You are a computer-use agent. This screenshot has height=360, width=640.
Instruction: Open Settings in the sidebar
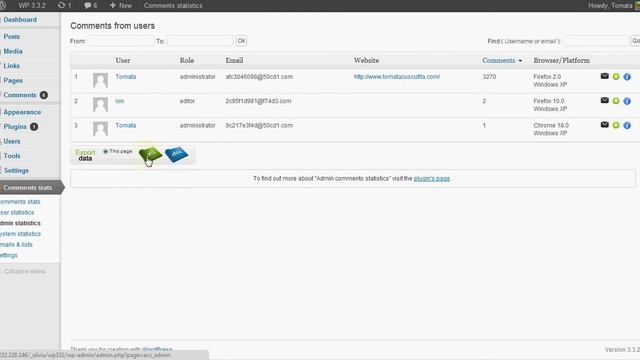(x=16, y=171)
